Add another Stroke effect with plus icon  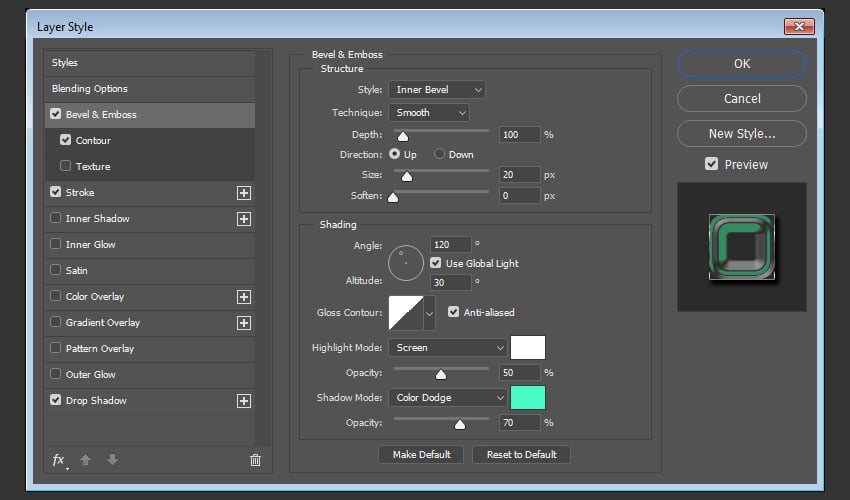point(244,193)
